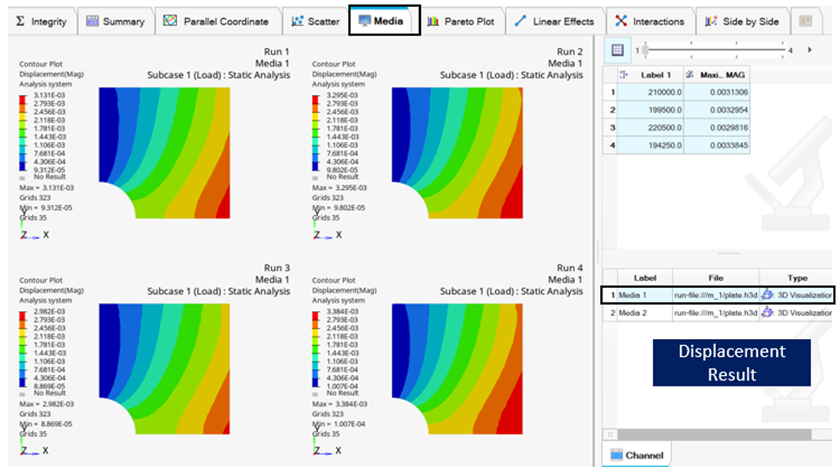Click the Parallel Coordinate chart icon
The height and width of the screenshot is (468, 840).
point(170,21)
